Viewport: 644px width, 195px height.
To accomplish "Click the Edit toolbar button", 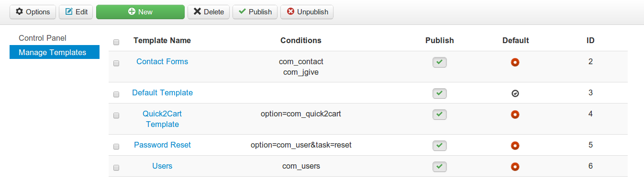I will [x=76, y=12].
